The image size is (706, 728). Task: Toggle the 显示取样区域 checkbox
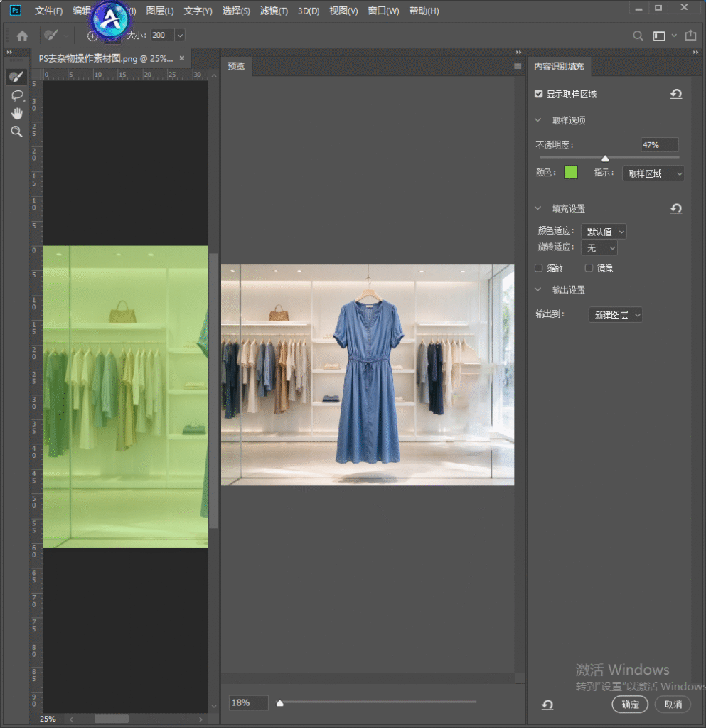538,94
